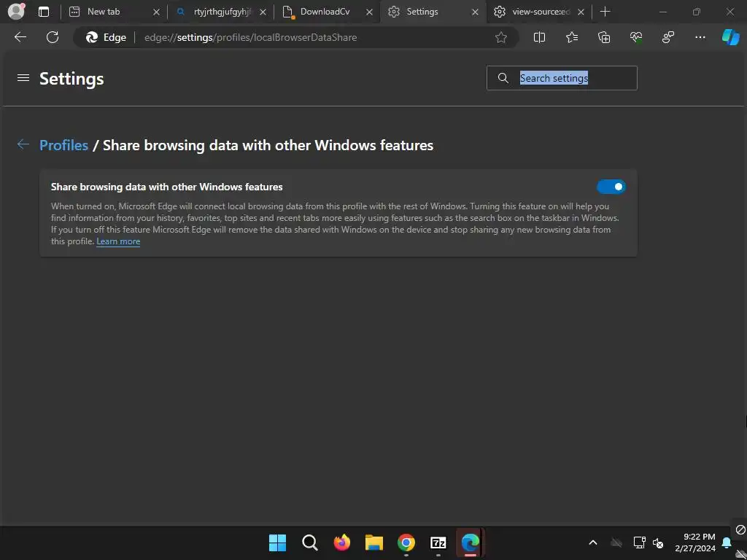The height and width of the screenshot is (560, 747).
Task: Click the network icon in the tray
Action: [x=639, y=542]
